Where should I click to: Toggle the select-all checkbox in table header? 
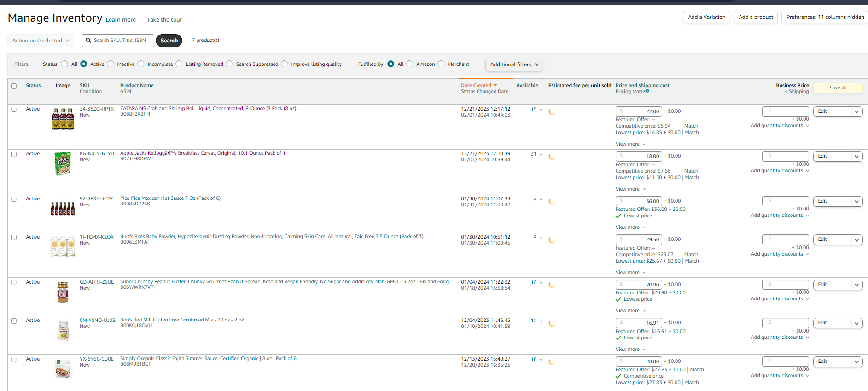14,86
